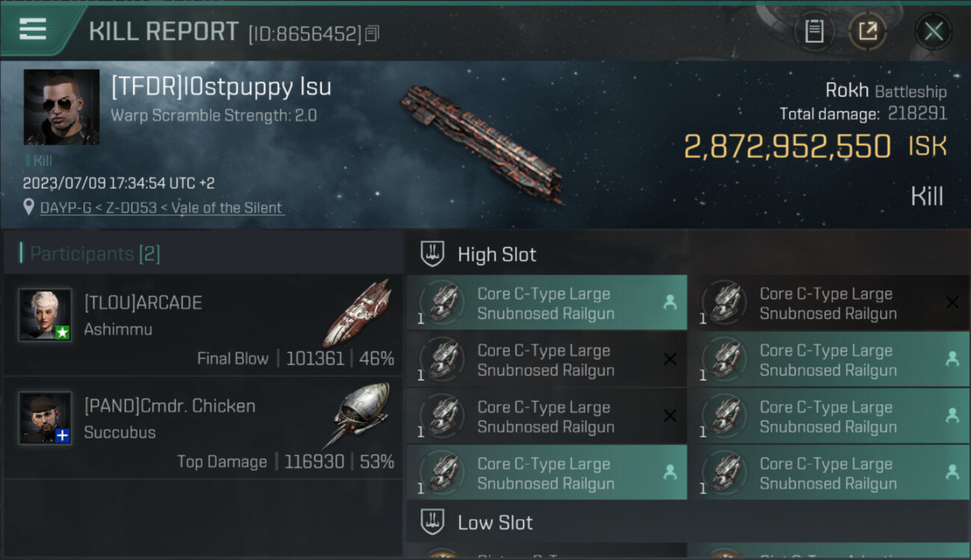Image resolution: width=971 pixels, height=560 pixels.
Task: Open the hamburger menu
Action: 33,30
